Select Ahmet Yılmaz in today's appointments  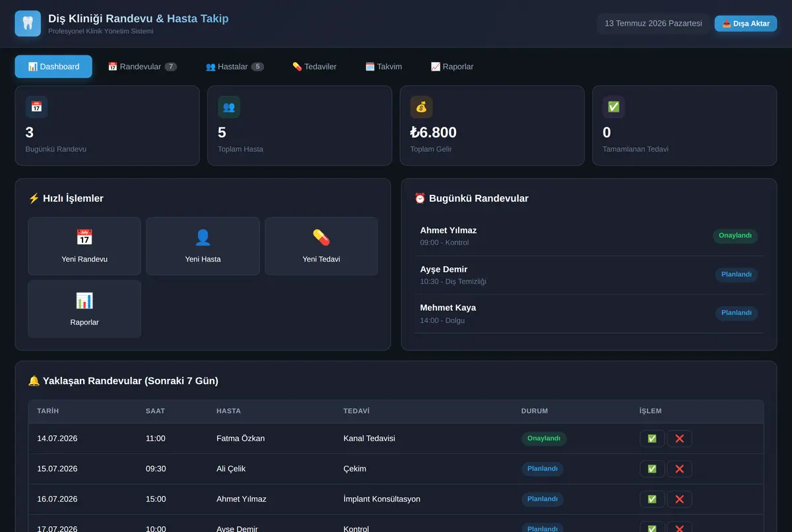point(589,236)
